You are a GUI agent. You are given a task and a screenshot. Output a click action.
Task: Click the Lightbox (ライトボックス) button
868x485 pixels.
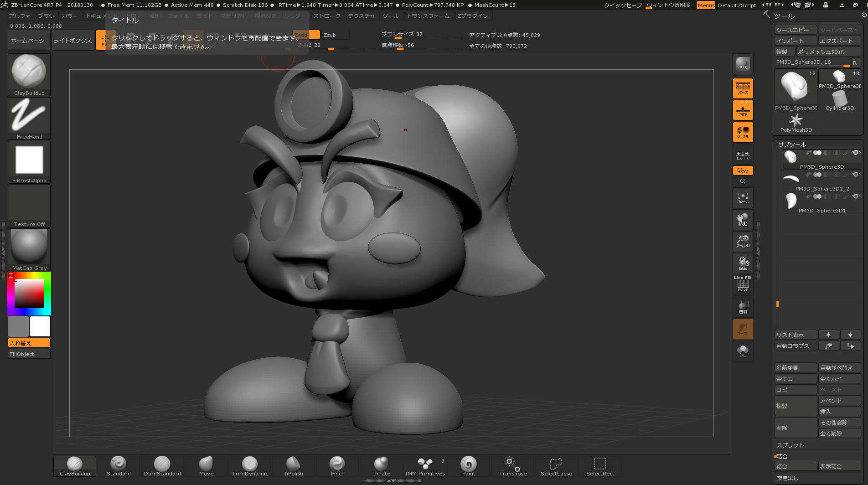point(72,41)
